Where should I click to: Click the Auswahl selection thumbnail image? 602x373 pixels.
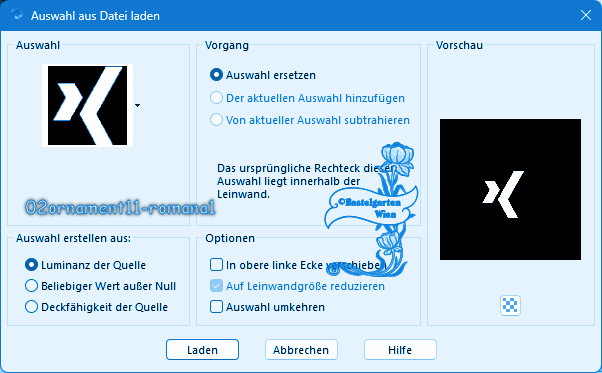coord(88,106)
